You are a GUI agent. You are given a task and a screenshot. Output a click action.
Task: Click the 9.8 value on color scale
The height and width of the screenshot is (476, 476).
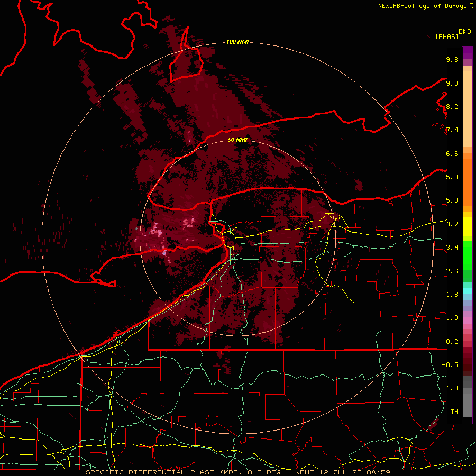click(x=452, y=59)
